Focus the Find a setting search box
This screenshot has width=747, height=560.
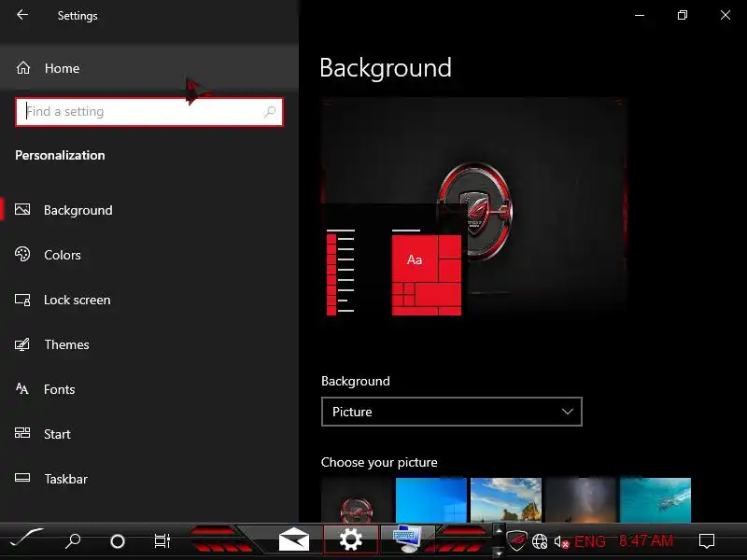[x=149, y=111]
